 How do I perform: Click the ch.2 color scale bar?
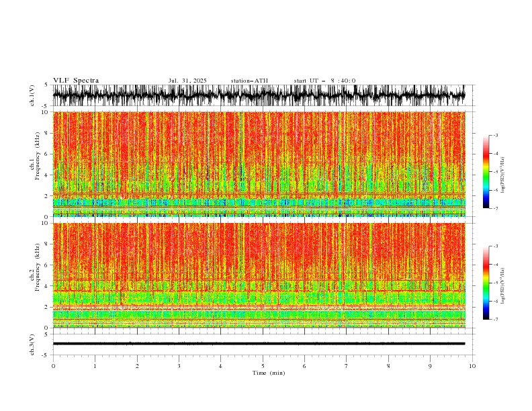click(486, 283)
